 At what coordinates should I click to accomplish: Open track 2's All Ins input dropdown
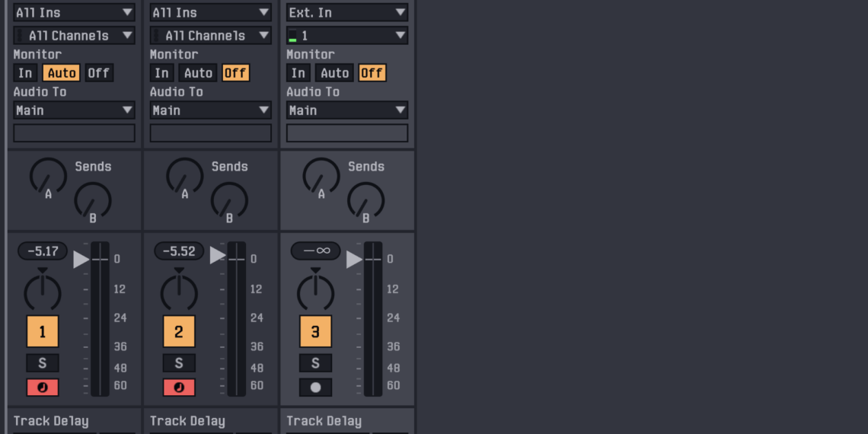click(x=210, y=12)
